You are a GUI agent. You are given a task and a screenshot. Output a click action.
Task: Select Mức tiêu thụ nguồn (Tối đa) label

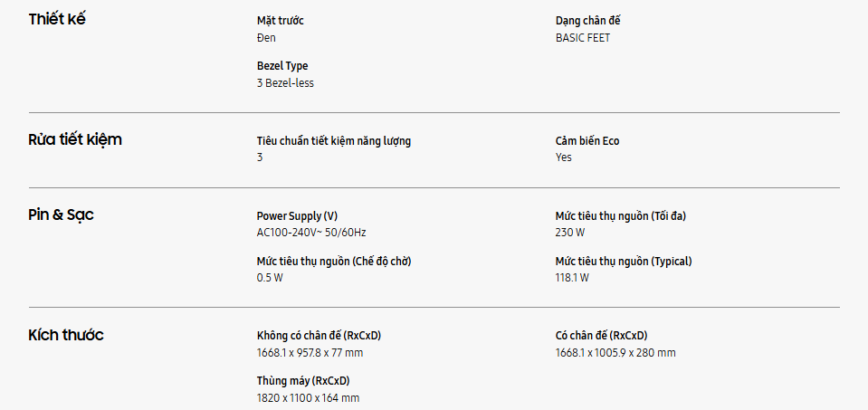click(627, 216)
